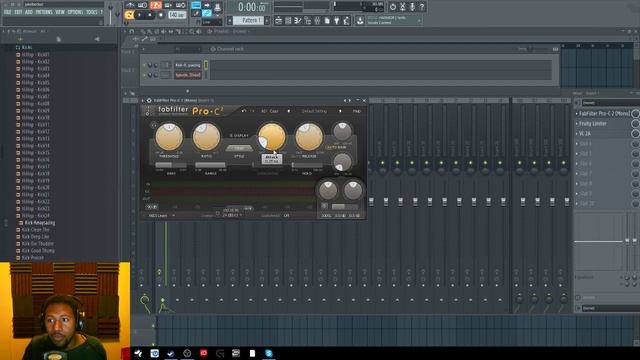
Task: Click the microphone recording icon top right
Action: coord(412,7)
